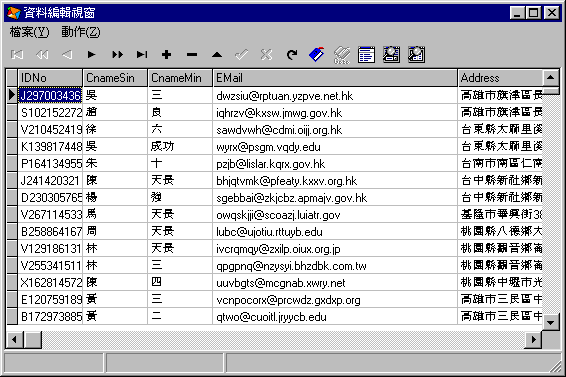
Task: Maximize the 資料編輯視窗 window
Action: (534, 13)
